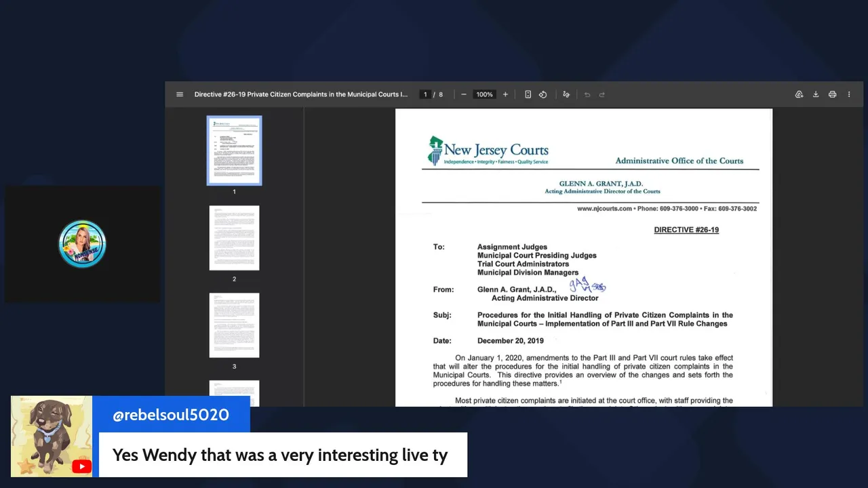Click the handwritten signature initials

[x=587, y=285]
